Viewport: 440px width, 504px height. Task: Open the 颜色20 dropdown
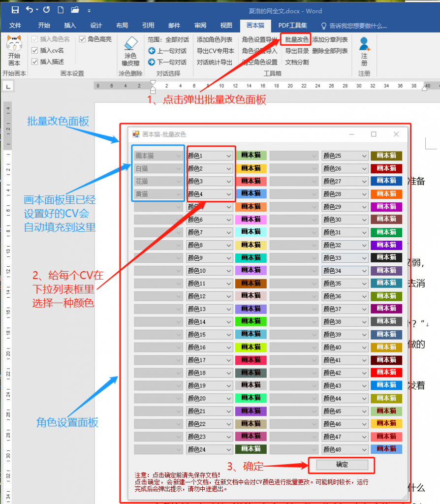[x=210, y=398]
